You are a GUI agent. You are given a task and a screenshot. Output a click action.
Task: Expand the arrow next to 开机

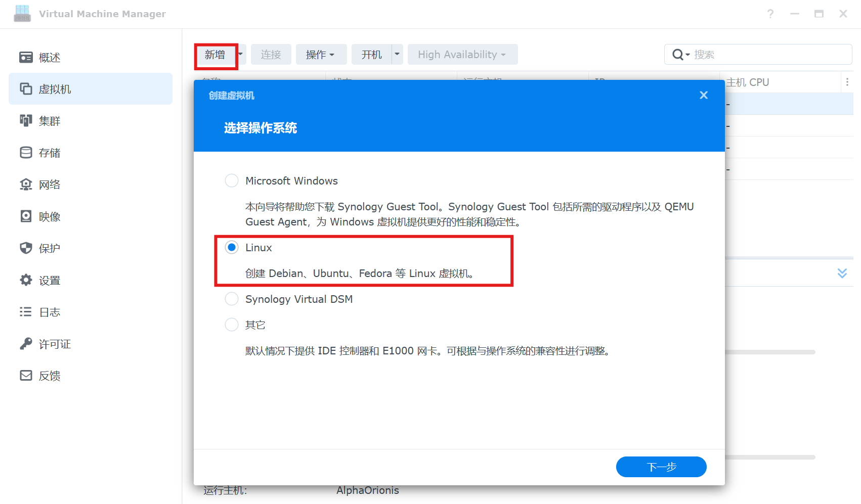click(397, 54)
